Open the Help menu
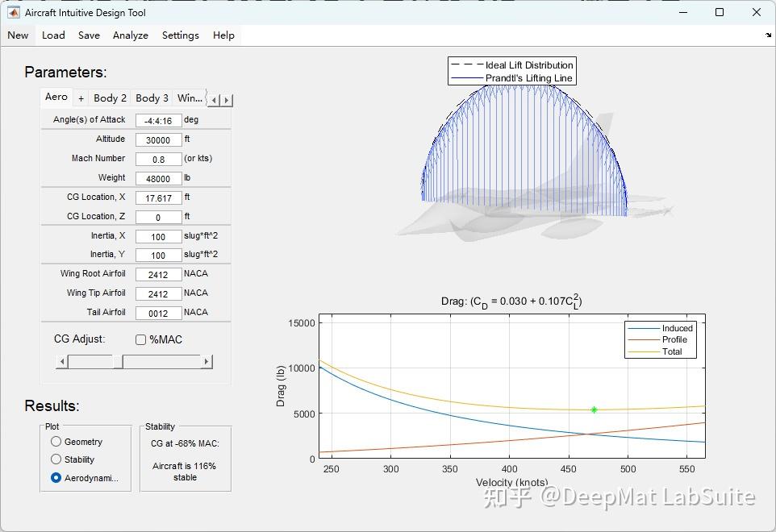The width and height of the screenshot is (776, 532). [223, 35]
